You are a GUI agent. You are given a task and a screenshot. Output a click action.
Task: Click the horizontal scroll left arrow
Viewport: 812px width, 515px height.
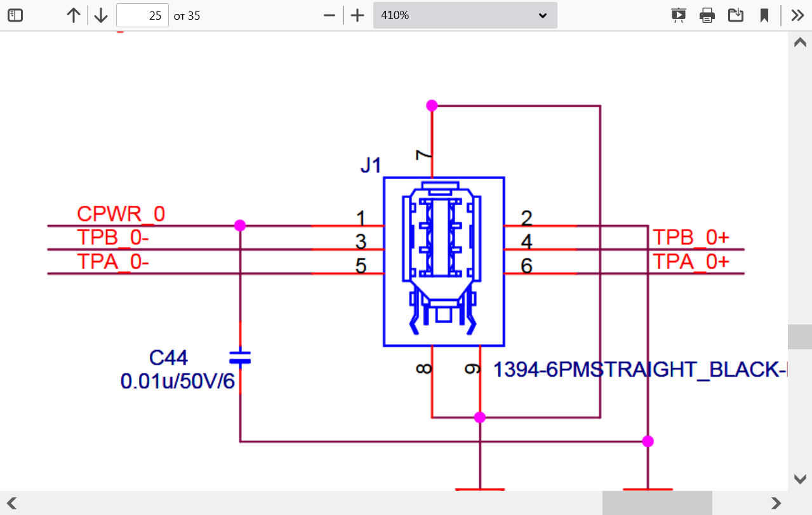point(11,504)
